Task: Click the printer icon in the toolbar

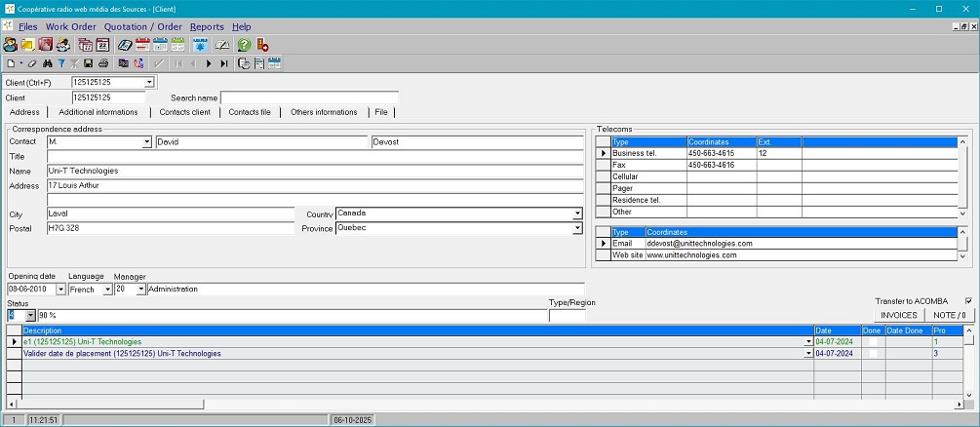Action: [x=102, y=63]
